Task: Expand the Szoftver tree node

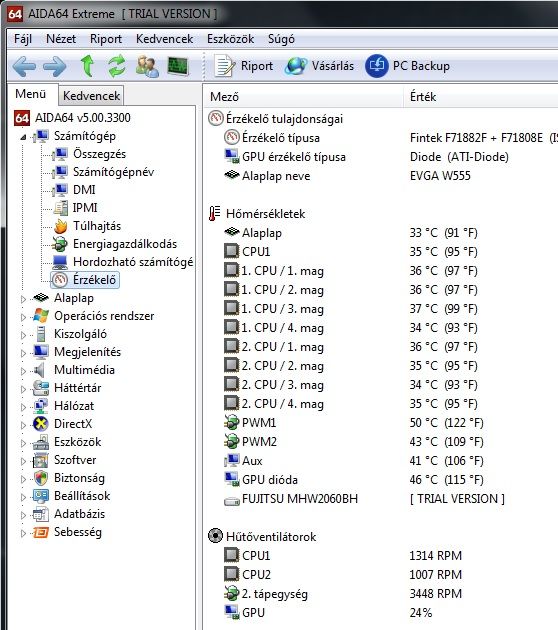Action: coord(23,461)
